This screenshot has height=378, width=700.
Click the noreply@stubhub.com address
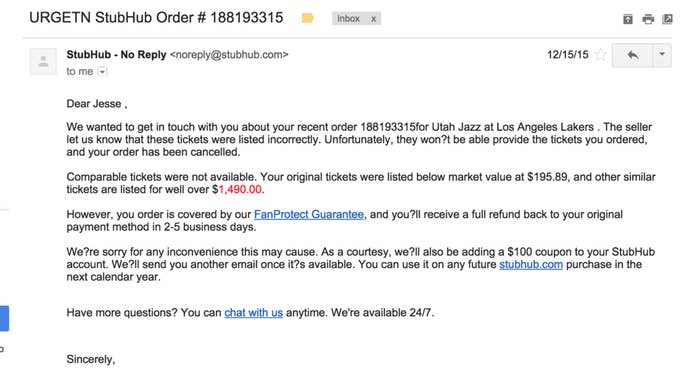[x=229, y=55]
